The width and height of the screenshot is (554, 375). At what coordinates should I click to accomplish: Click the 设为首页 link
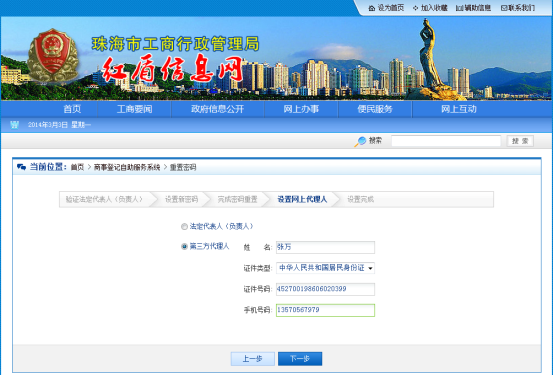[391, 8]
